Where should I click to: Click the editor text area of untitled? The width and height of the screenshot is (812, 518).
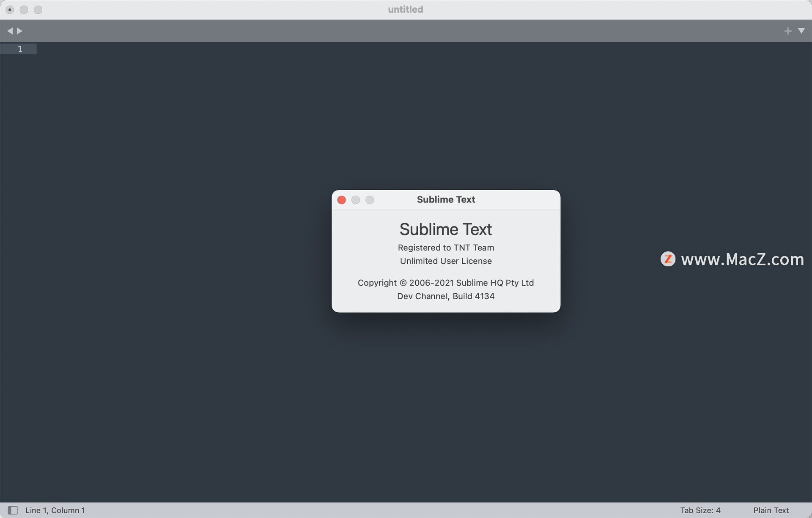click(424, 272)
